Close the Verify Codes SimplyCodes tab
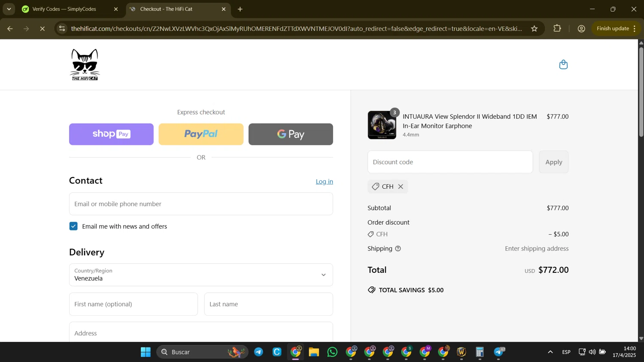Image resolution: width=644 pixels, height=362 pixels. click(x=115, y=9)
